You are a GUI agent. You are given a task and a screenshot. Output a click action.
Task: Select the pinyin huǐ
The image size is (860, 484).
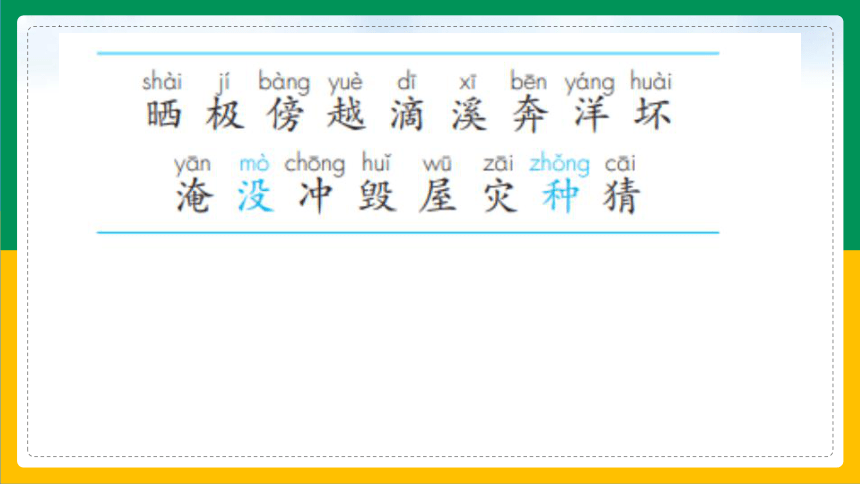pos(376,163)
